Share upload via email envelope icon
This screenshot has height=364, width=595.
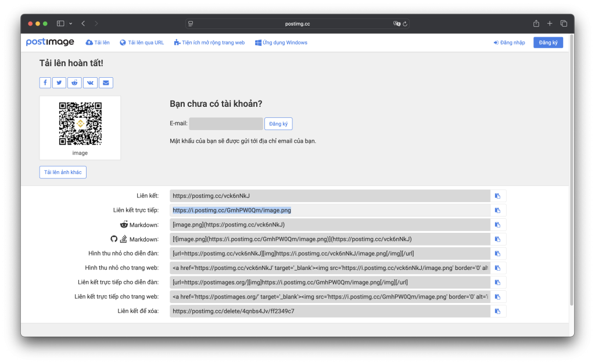(x=106, y=82)
